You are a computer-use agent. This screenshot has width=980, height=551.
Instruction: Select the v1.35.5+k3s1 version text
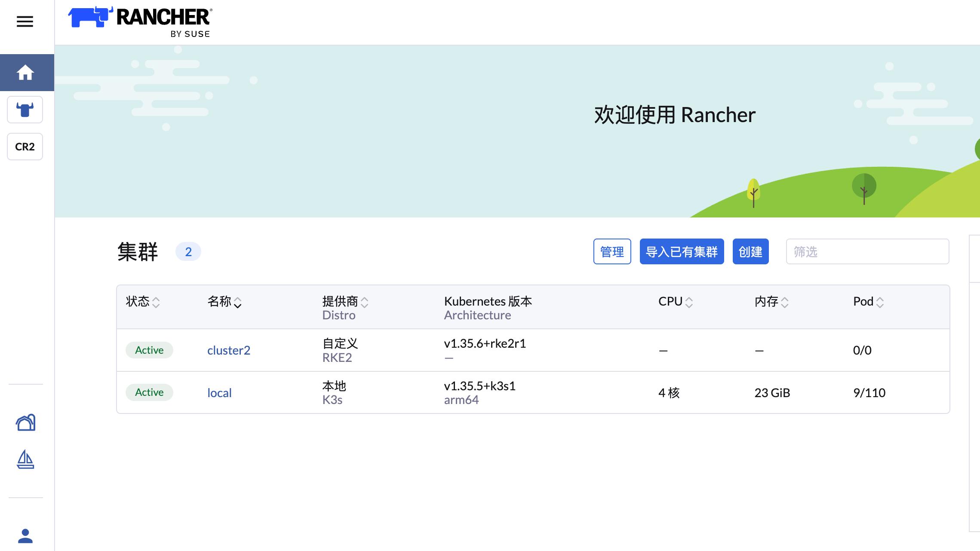(480, 386)
